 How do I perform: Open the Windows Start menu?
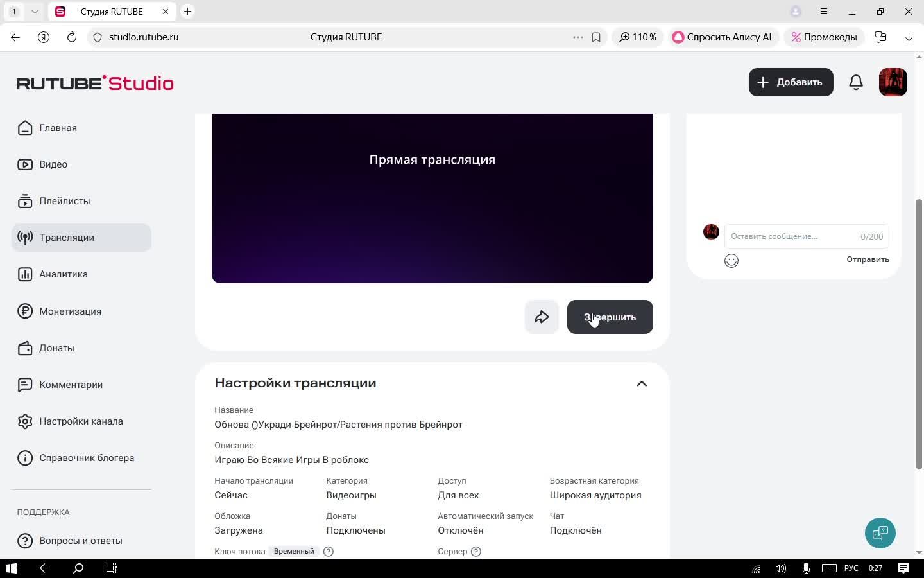pyautogui.click(x=11, y=568)
